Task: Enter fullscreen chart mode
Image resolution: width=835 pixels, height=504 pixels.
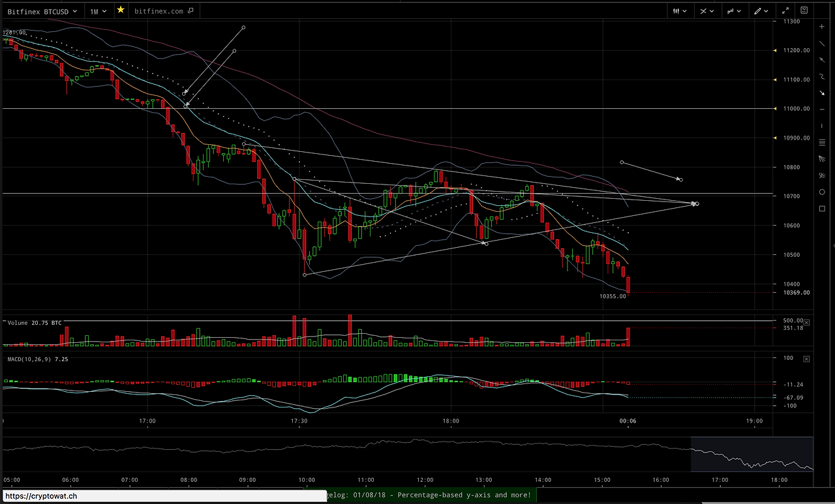Action: tap(786, 10)
